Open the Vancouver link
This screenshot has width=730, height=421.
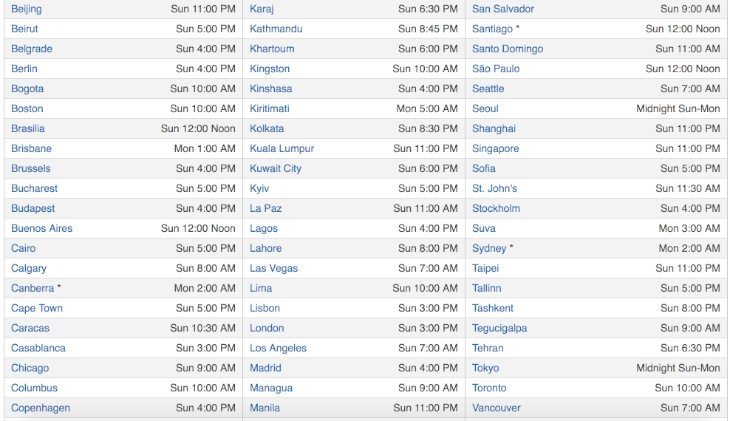pos(496,408)
